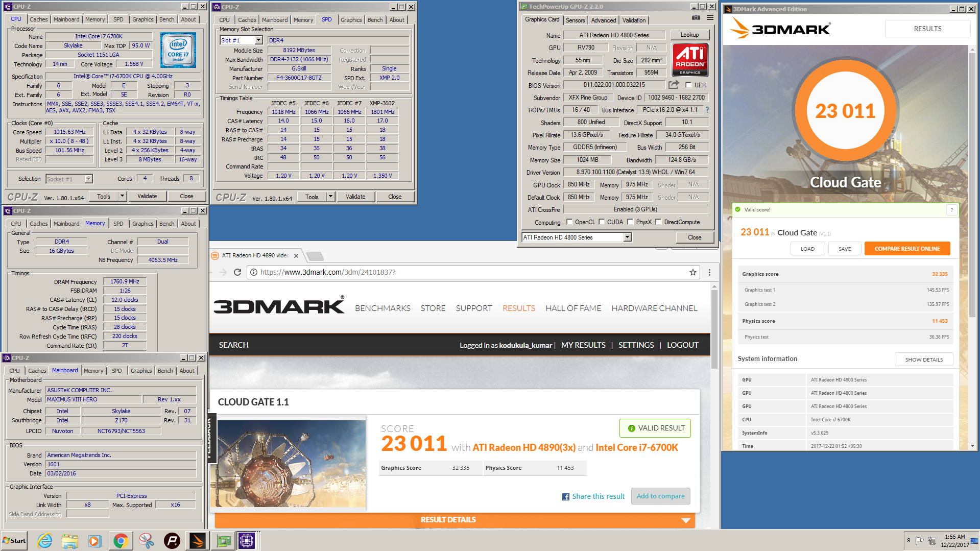Click SHOW DETAILS under System information

[924, 360]
